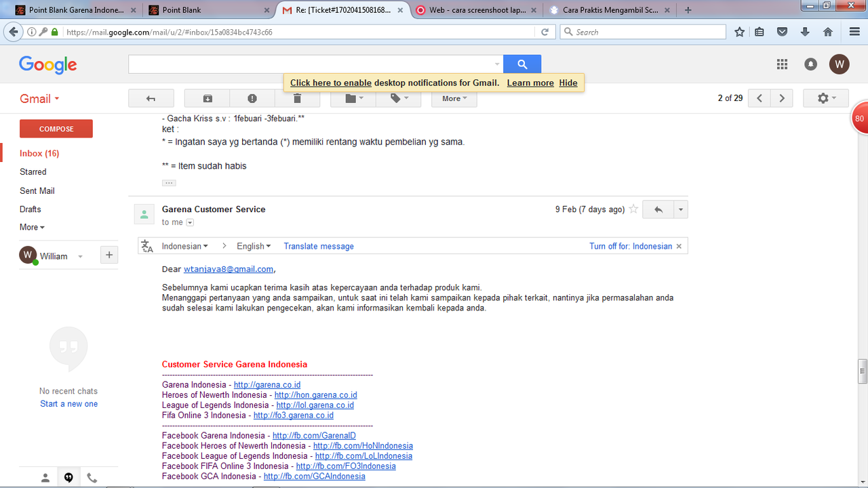Click the plus button to add chat contact

point(109,255)
